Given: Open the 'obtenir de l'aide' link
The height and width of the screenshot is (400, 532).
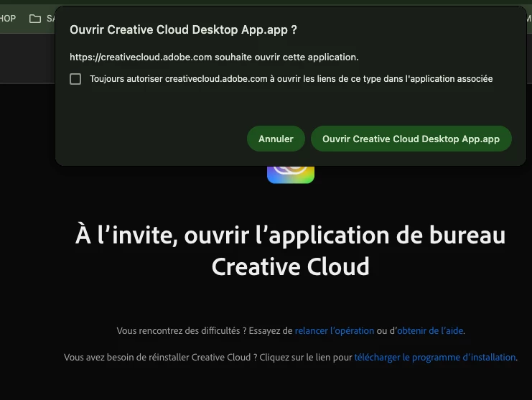Looking at the screenshot, I should point(430,331).
